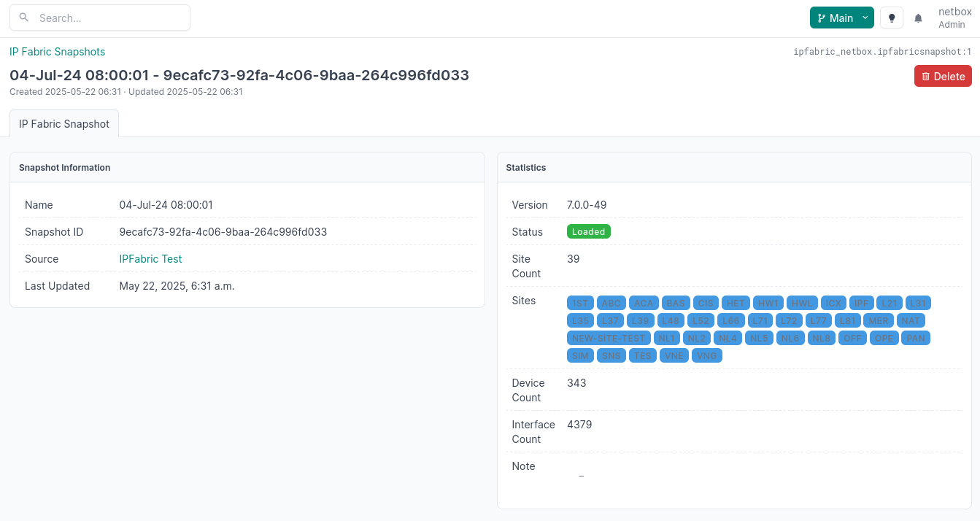Go to the IP Fabric Snapshots breadcrumb

(57, 52)
